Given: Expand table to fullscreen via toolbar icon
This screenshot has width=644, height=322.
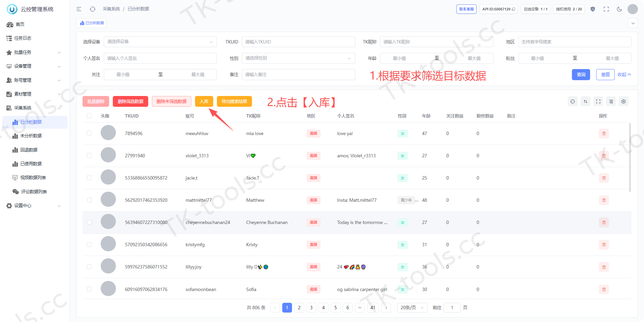Looking at the screenshot, I should [x=598, y=101].
